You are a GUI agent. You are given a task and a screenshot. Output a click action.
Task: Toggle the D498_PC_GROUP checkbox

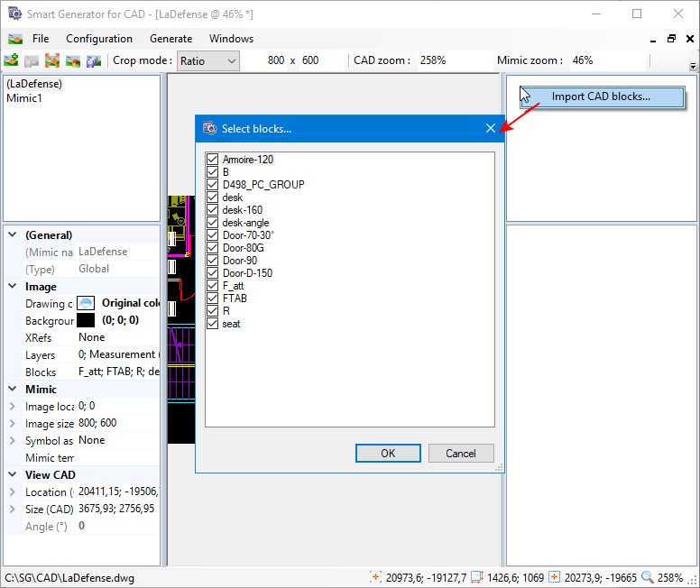click(x=213, y=185)
